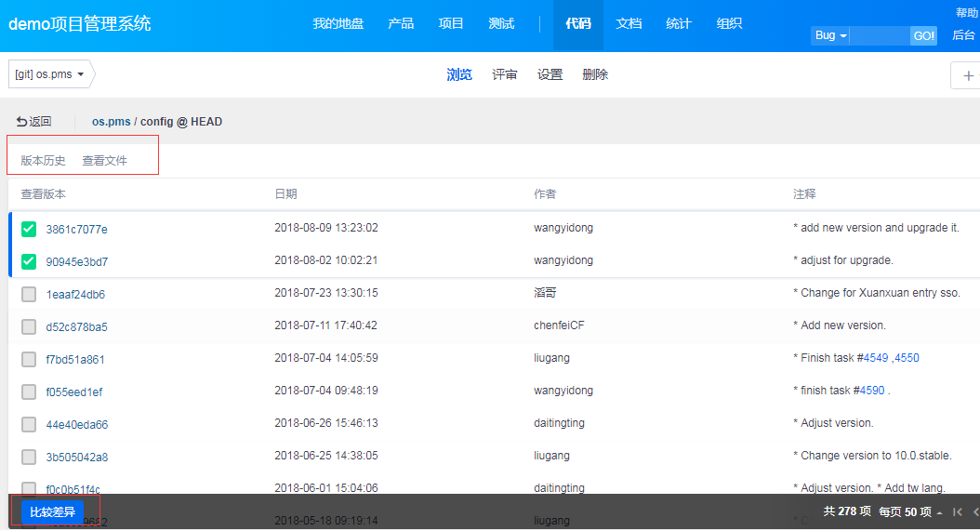Click the return arrow 返回

[33, 121]
